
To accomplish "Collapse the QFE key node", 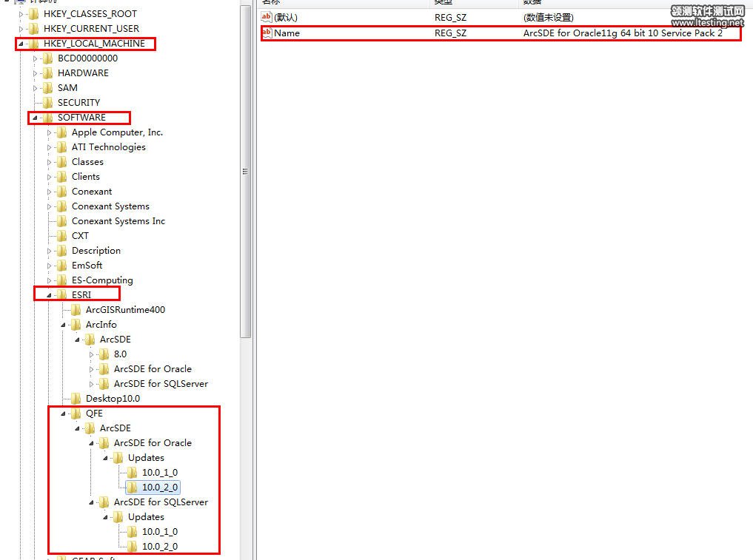I will click(64, 414).
